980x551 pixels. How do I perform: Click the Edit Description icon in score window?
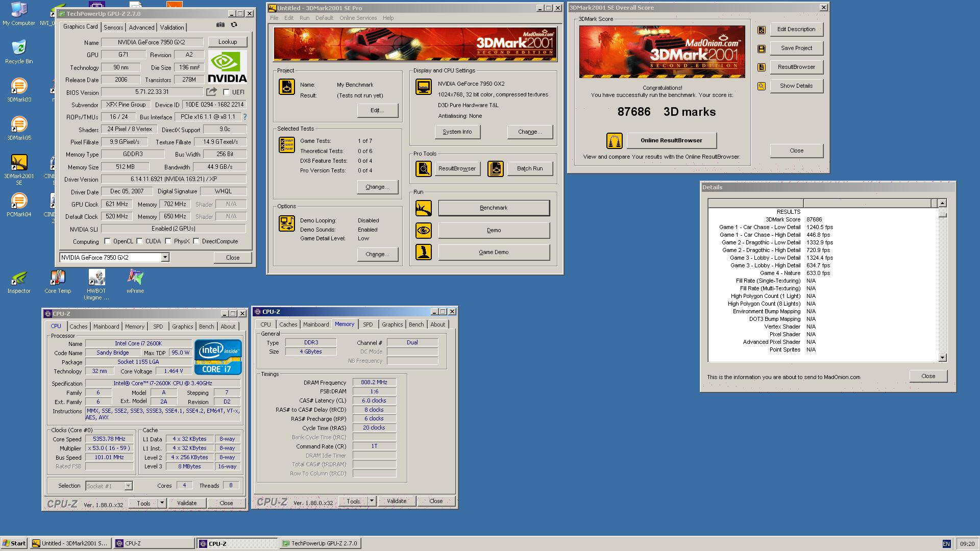[762, 30]
